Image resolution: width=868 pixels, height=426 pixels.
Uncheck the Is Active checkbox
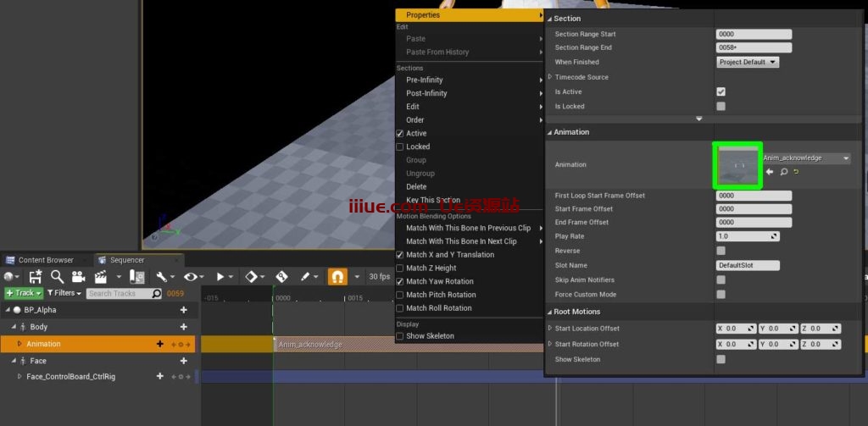(x=721, y=91)
